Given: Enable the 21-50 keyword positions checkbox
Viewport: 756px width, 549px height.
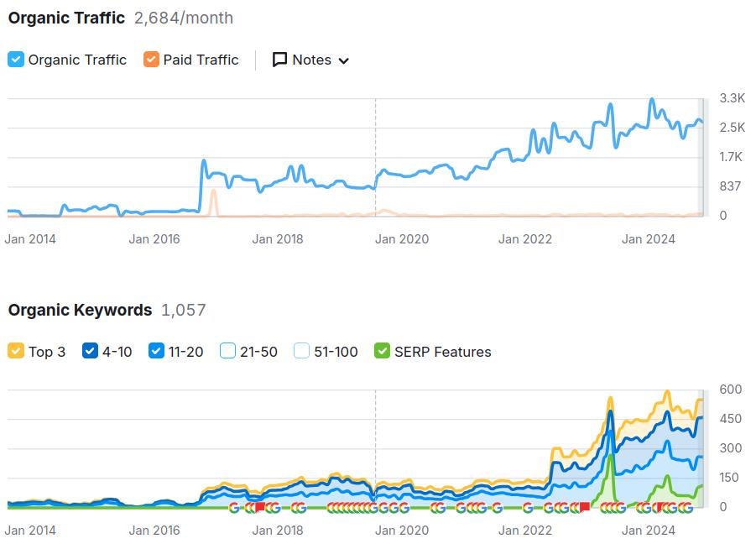Looking at the screenshot, I should click(x=227, y=352).
